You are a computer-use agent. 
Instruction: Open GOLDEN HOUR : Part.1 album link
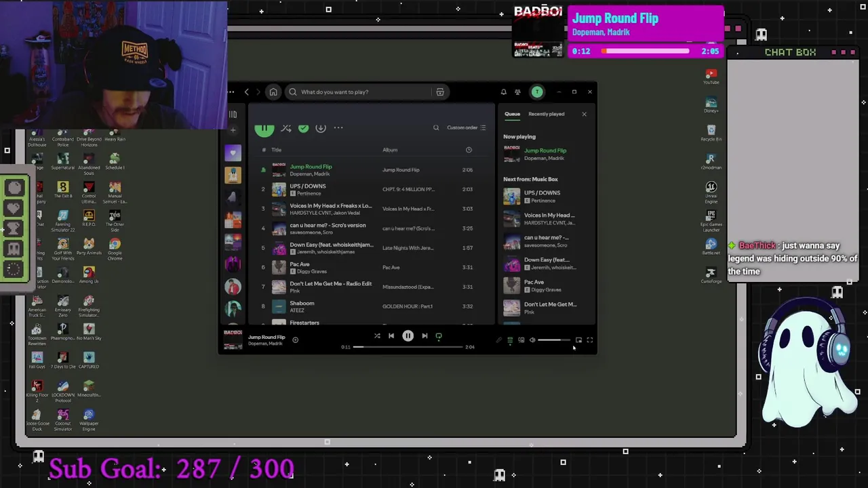click(x=408, y=306)
